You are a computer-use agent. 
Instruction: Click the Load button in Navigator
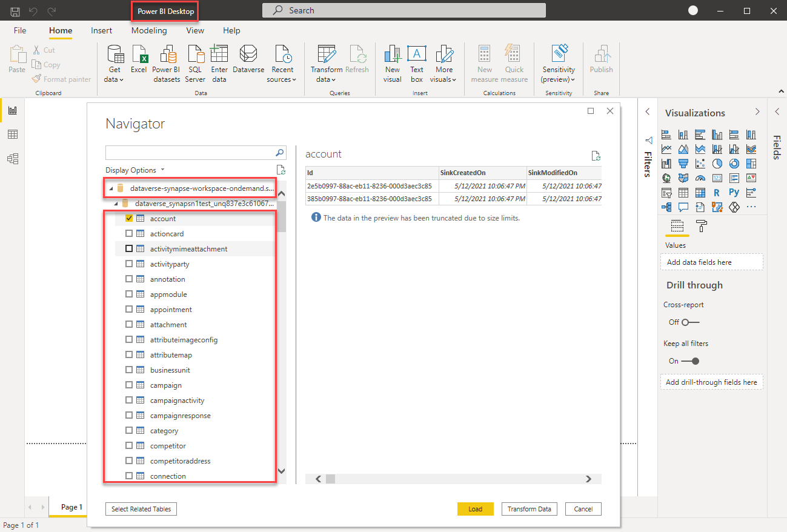point(475,509)
